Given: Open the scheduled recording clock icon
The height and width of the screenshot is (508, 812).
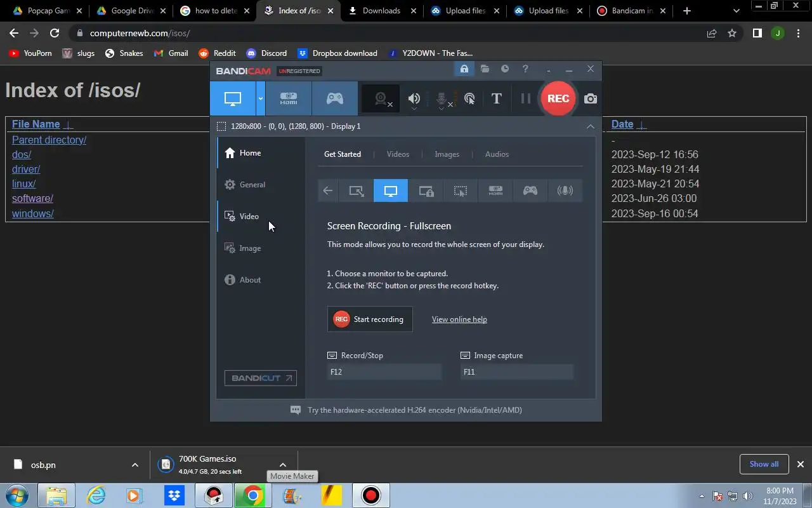Looking at the screenshot, I should 505,69.
